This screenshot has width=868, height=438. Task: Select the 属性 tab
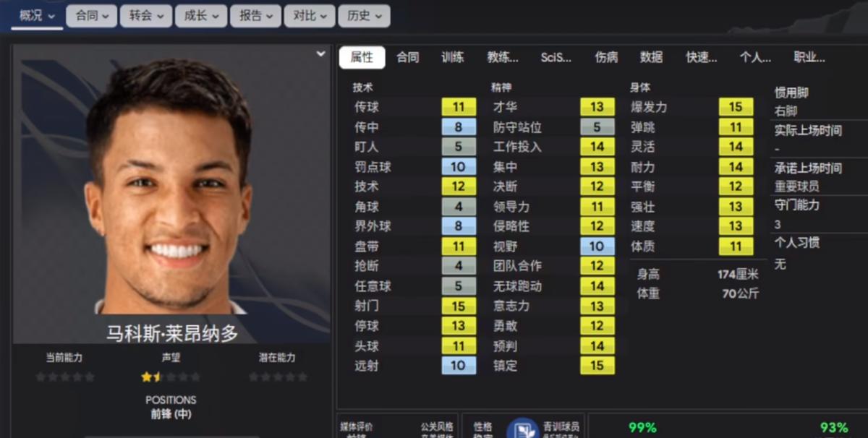[362, 58]
